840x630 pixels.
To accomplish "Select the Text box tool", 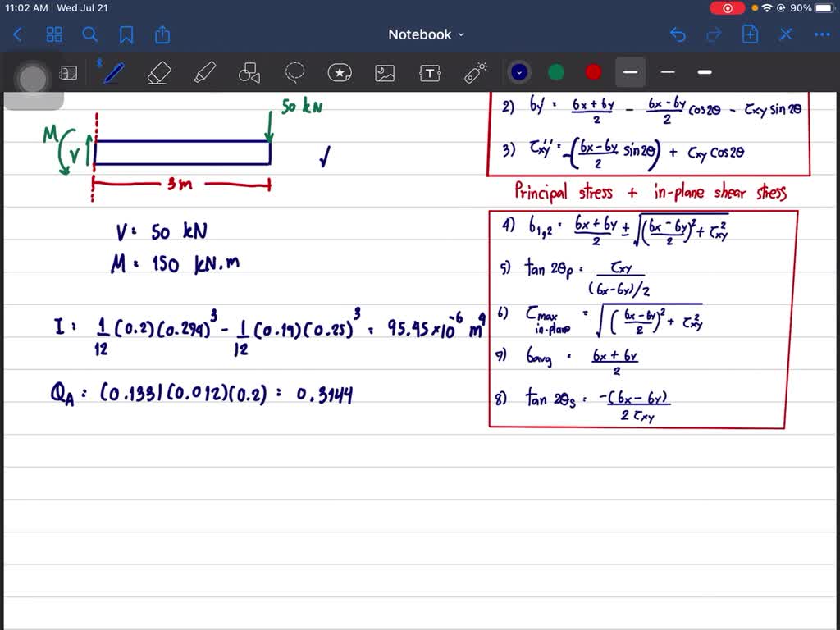I will tap(430, 72).
